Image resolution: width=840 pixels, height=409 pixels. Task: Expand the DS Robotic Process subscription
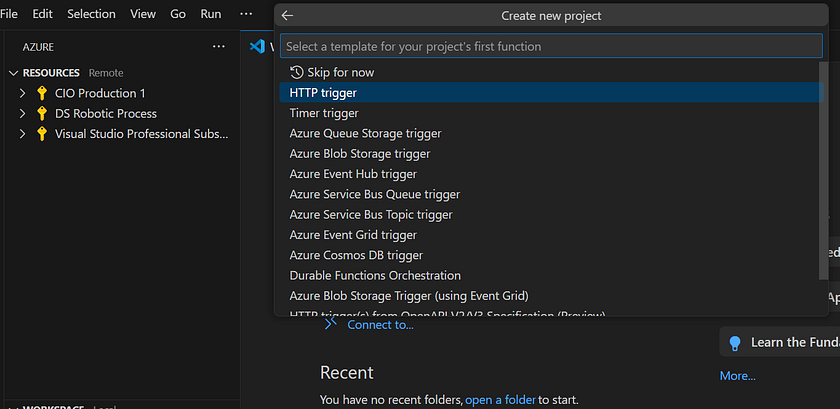click(x=22, y=113)
